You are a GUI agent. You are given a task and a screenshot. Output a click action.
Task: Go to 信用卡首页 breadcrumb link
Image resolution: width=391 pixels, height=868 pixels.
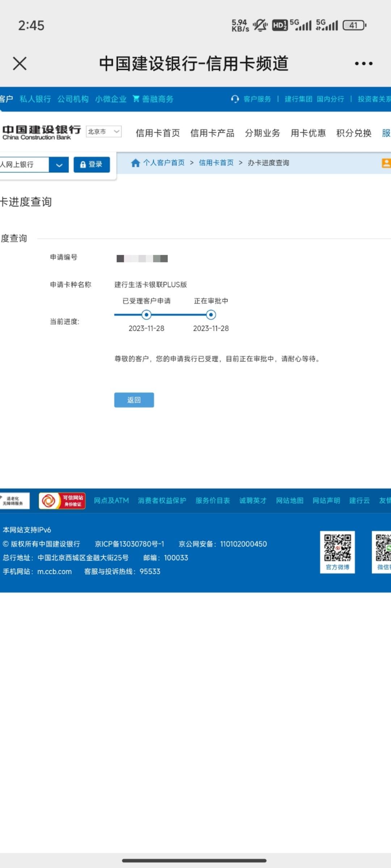click(216, 163)
